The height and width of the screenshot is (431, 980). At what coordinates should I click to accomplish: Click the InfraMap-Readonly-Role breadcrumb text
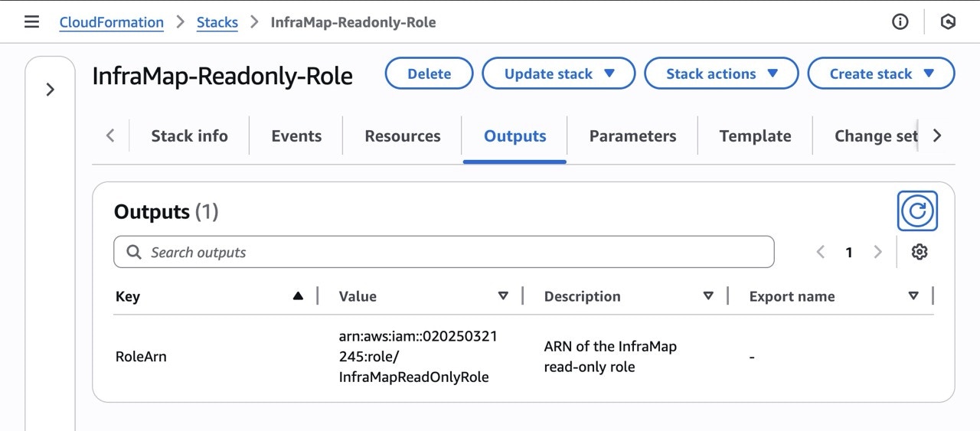[x=353, y=22]
